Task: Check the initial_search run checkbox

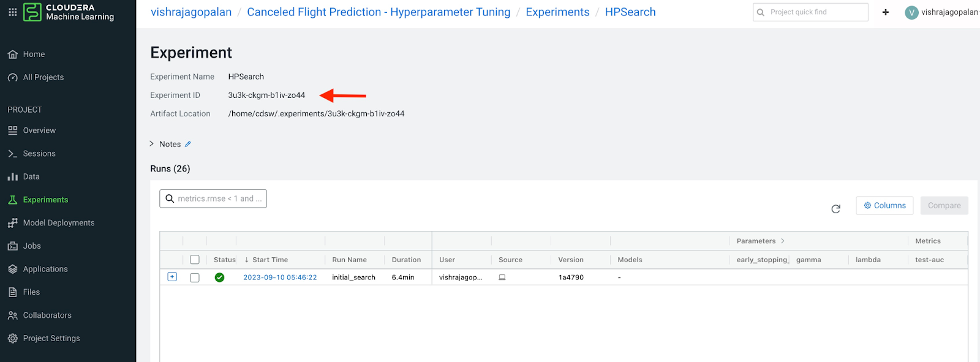Action: (195, 277)
